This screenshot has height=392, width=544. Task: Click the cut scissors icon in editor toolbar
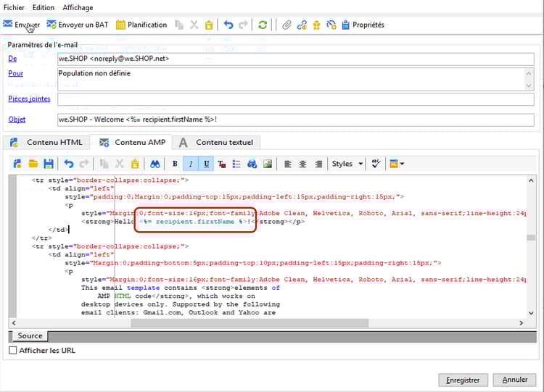point(120,164)
